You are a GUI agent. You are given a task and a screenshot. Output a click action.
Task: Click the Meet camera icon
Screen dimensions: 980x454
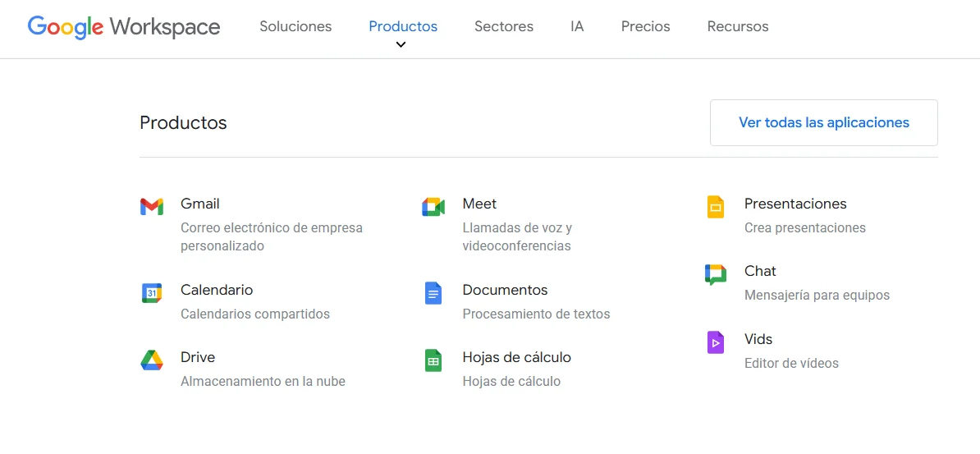pyautogui.click(x=433, y=207)
